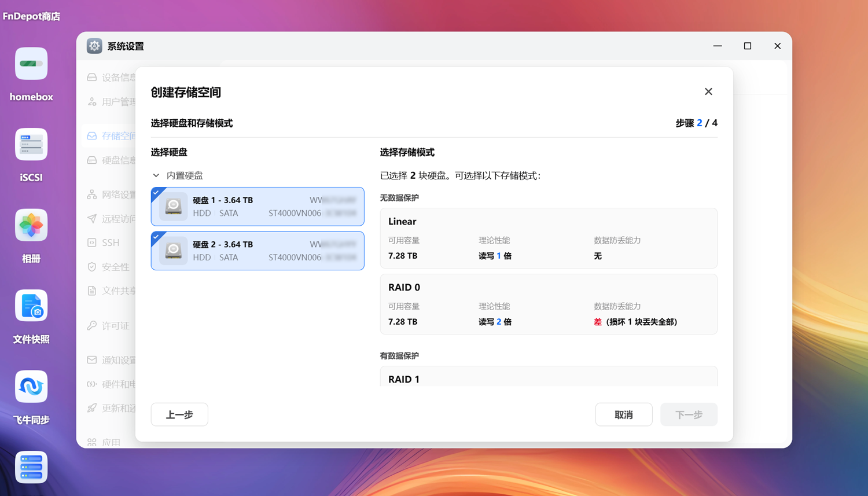Click the 硬盘 1 - 3.64 TB label

[x=223, y=200]
